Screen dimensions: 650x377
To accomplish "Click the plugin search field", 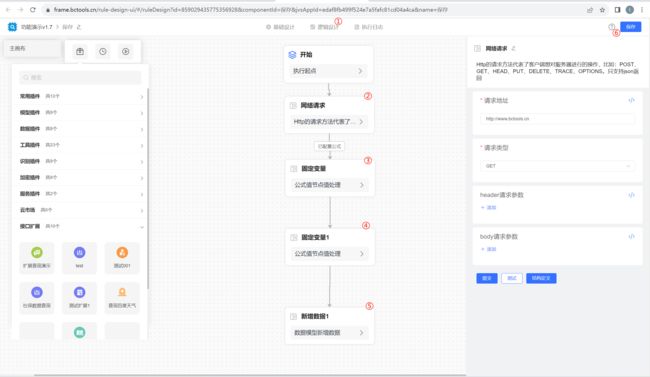I will click(80, 77).
